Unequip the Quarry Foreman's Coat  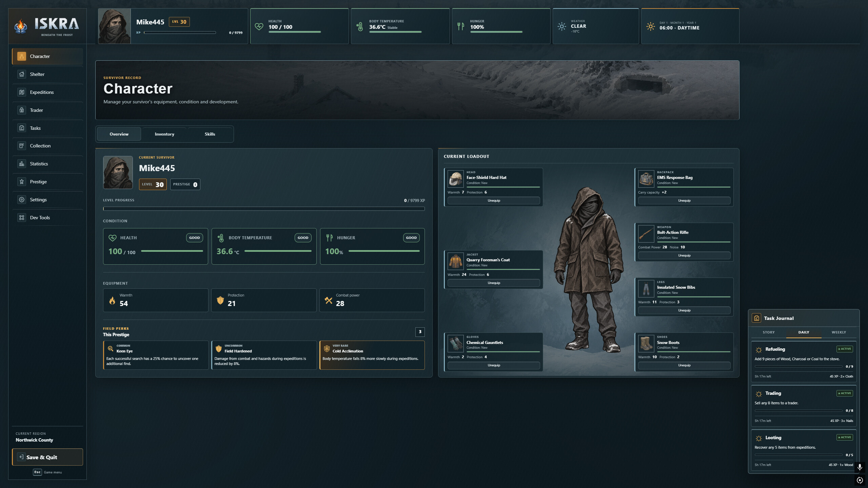pyautogui.click(x=494, y=283)
